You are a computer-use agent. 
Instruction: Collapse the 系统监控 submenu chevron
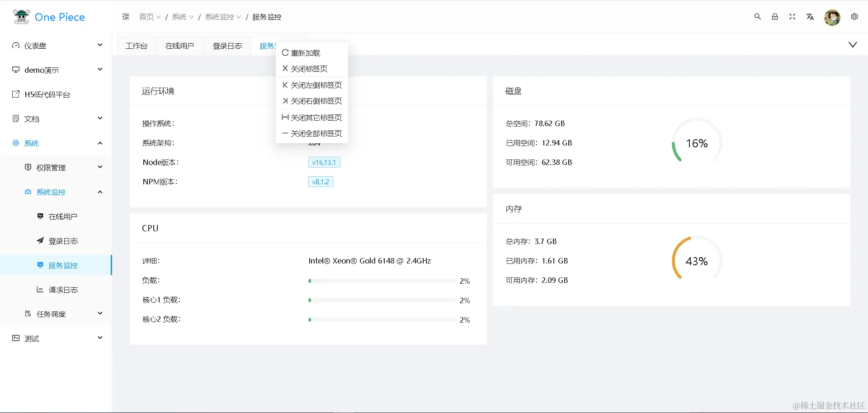pyautogui.click(x=100, y=192)
